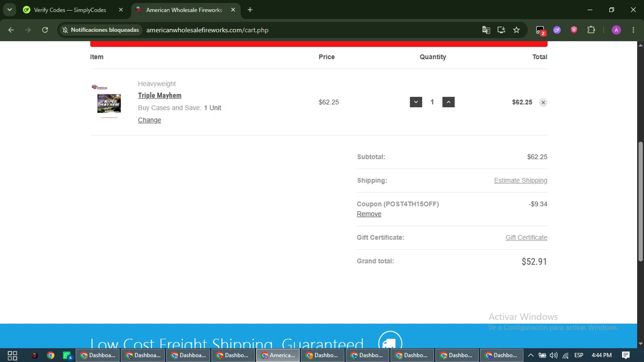Click the page scrollbar down arrow
Viewport: 644px width, 362px height.
pyautogui.click(x=641, y=344)
